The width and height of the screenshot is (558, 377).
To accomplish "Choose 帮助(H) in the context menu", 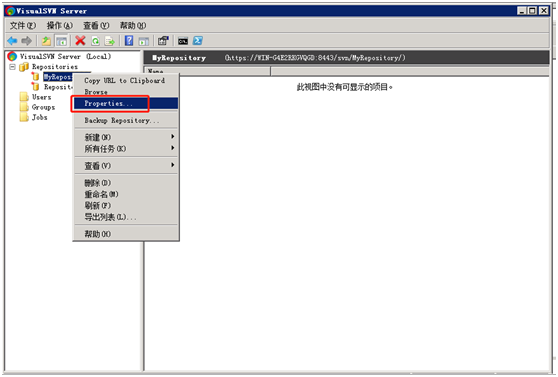I will pyautogui.click(x=126, y=234).
